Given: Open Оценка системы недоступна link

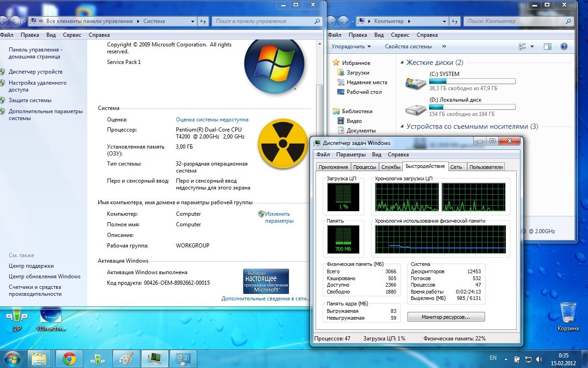Looking at the screenshot, I should 212,119.
